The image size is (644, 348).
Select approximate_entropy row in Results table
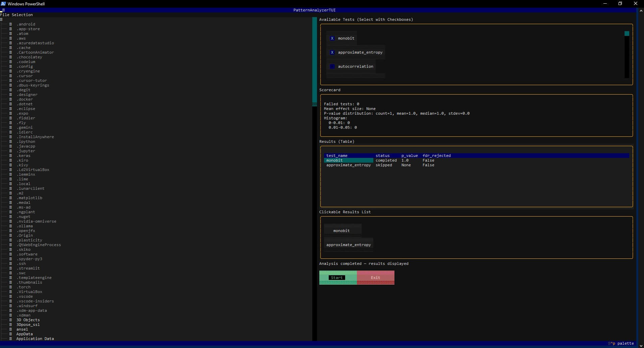coord(348,165)
